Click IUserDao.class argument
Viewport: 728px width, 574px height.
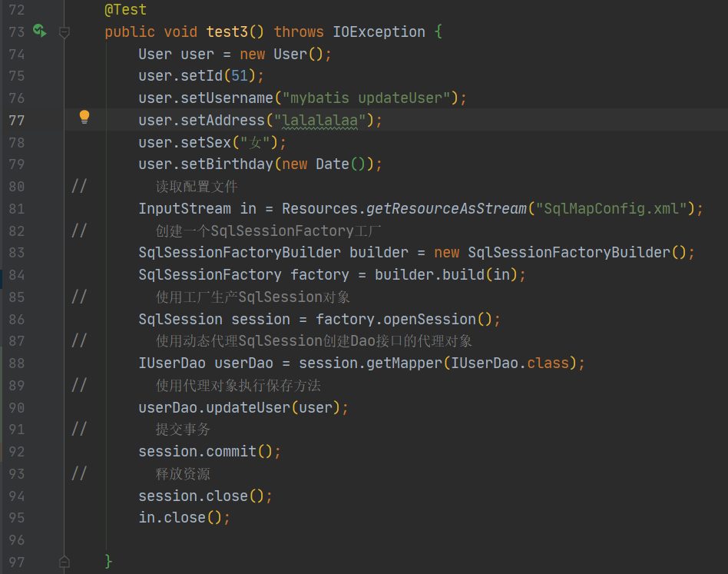coord(510,363)
